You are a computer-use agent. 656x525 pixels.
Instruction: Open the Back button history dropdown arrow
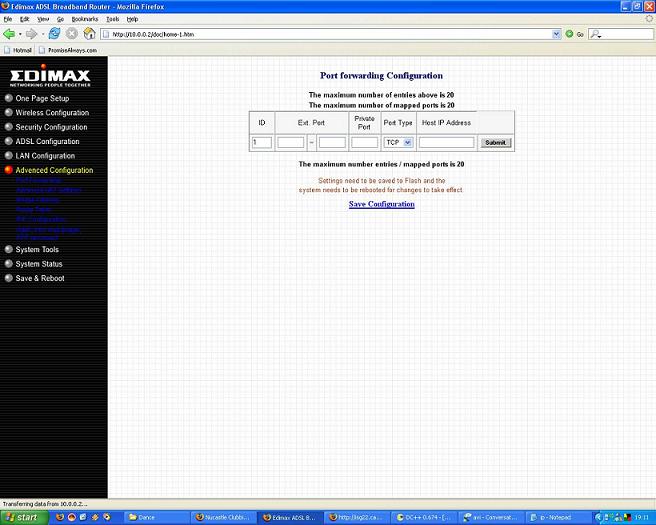[21, 33]
